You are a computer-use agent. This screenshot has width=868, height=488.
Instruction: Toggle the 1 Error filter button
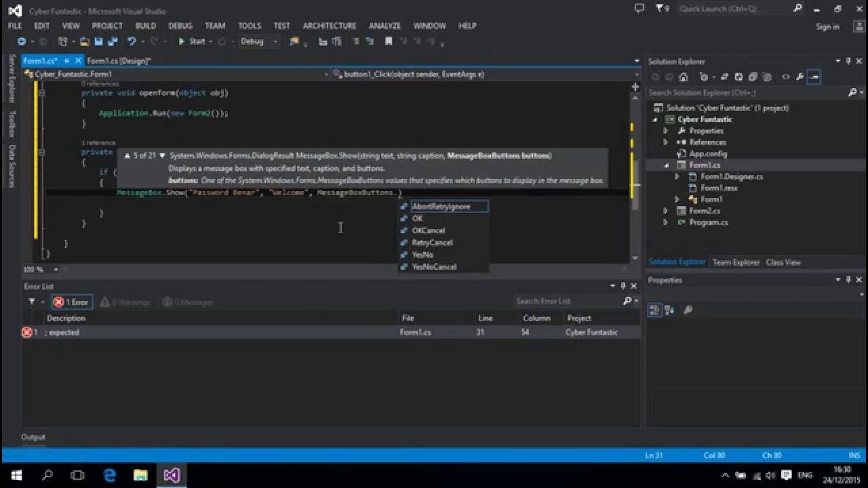tap(72, 302)
